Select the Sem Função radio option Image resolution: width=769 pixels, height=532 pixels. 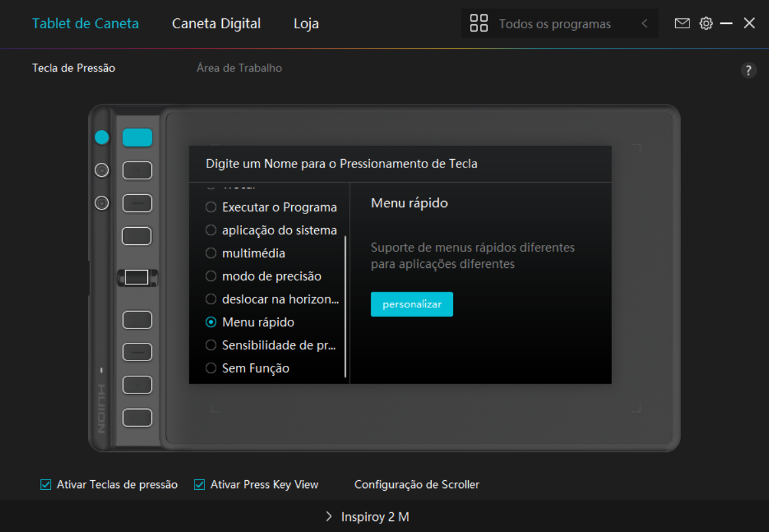click(211, 368)
